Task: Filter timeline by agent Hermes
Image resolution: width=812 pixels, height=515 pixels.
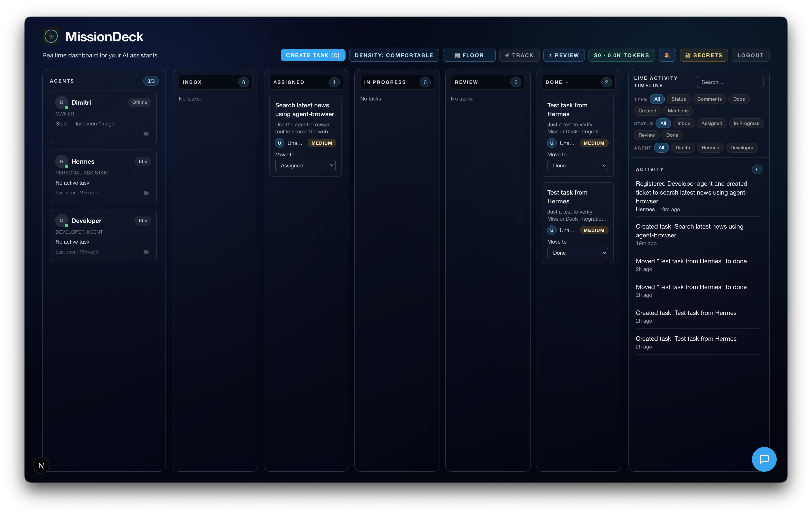Action: 710,148
